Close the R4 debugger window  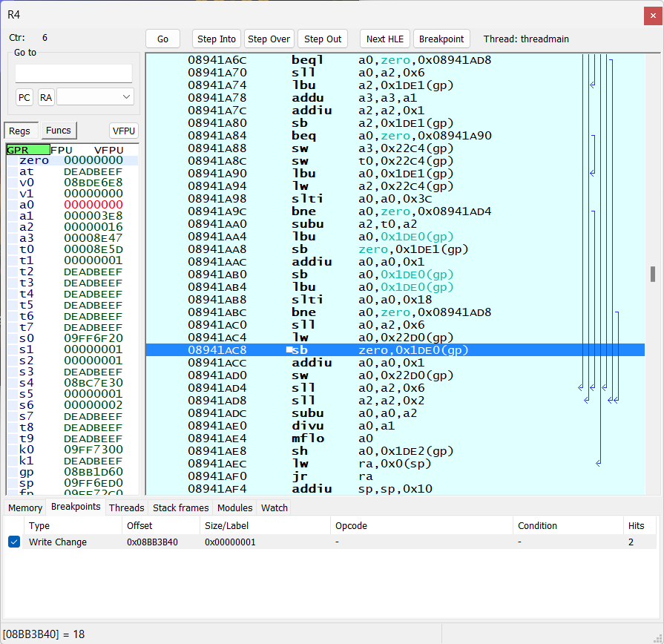click(653, 16)
